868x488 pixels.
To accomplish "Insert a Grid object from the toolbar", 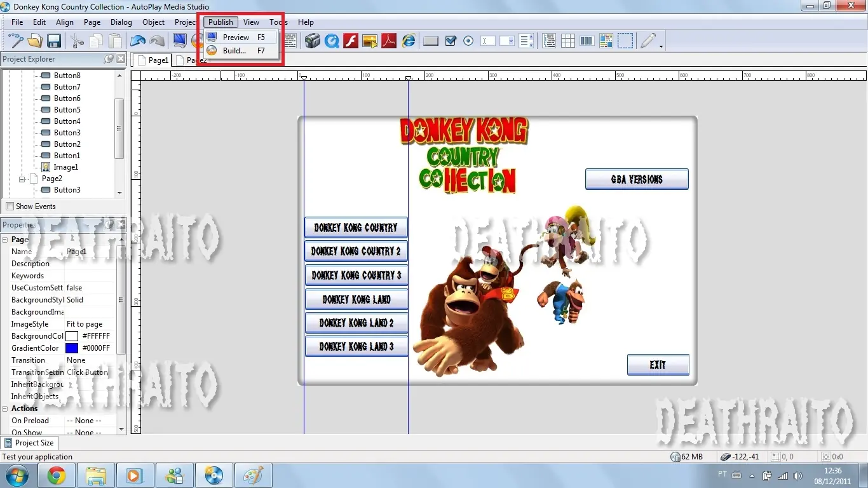I will (x=568, y=41).
